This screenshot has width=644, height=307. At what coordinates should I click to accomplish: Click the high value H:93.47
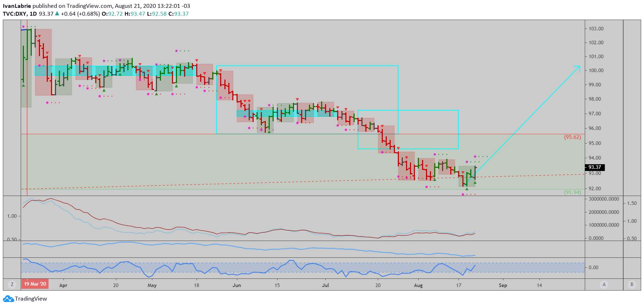[x=135, y=14]
